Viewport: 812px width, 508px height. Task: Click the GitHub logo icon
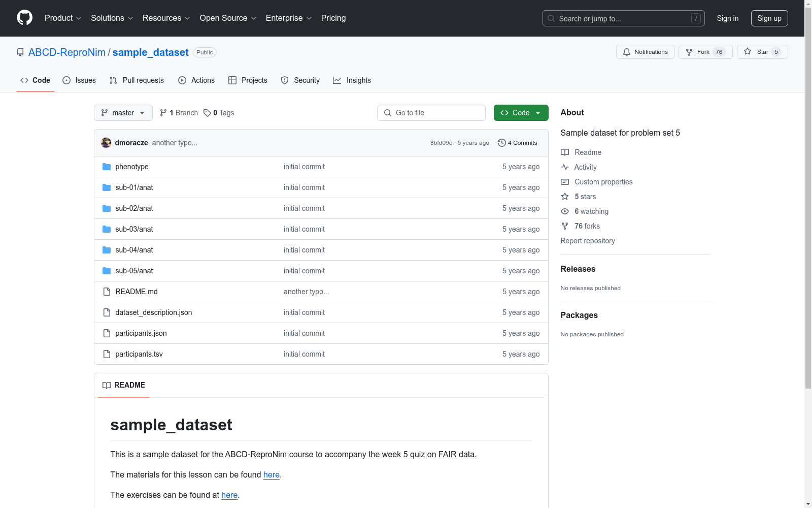[24, 18]
